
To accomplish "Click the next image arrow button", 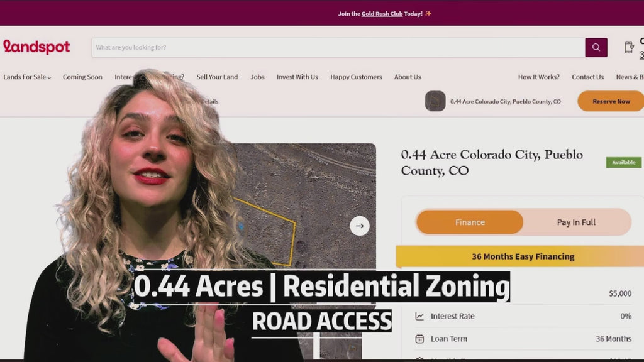I will (359, 226).
